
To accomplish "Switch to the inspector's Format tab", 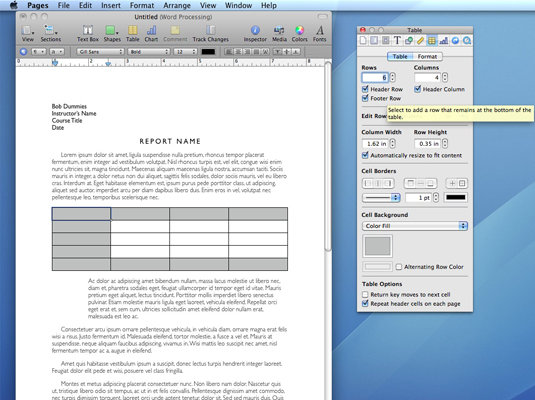I will pyautogui.click(x=427, y=56).
